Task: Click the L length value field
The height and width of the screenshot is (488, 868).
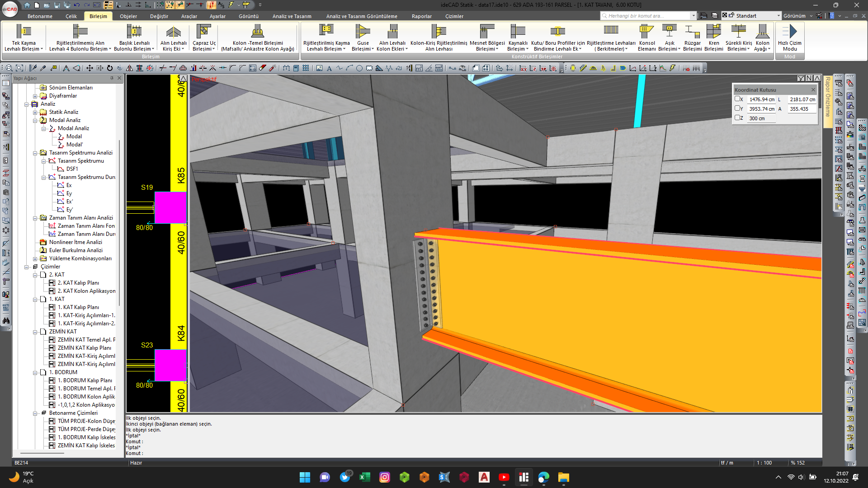Action: click(x=802, y=99)
